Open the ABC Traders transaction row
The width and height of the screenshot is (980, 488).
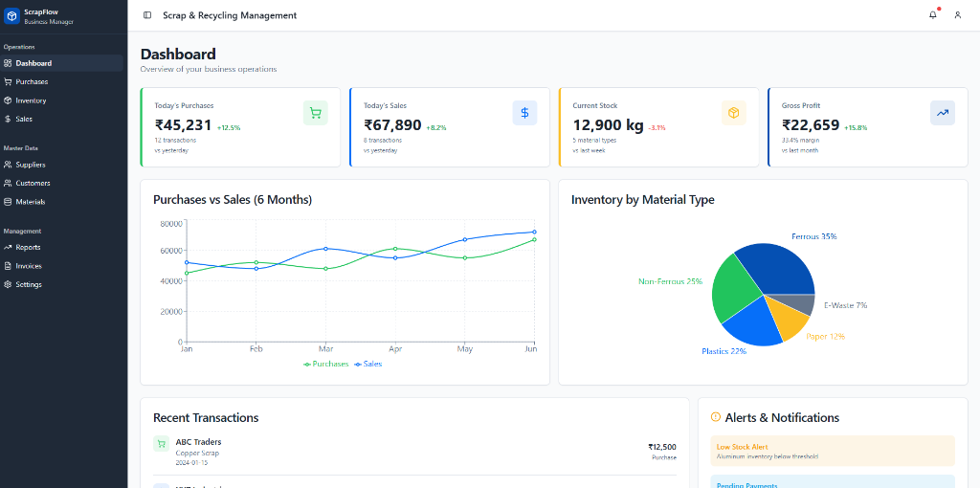pyautogui.click(x=414, y=452)
